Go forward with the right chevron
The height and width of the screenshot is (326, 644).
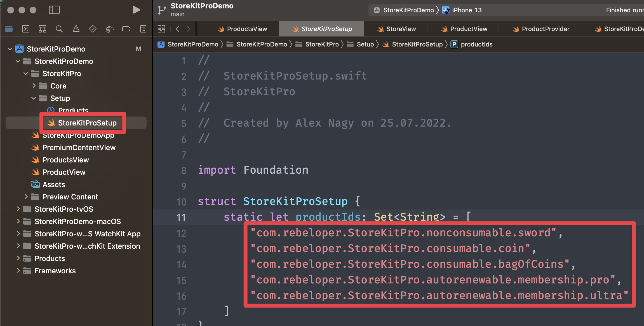pyautogui.click(x=188, y=29)
